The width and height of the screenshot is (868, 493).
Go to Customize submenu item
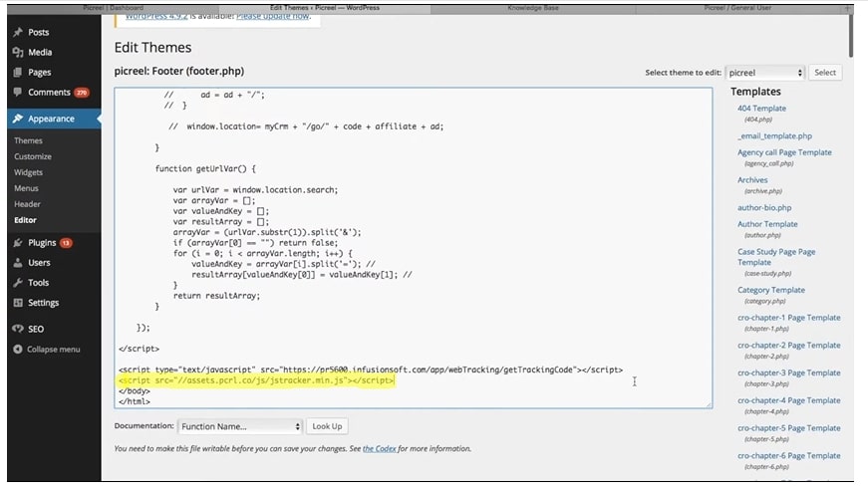pyautogui.click(x=33, y=156)
